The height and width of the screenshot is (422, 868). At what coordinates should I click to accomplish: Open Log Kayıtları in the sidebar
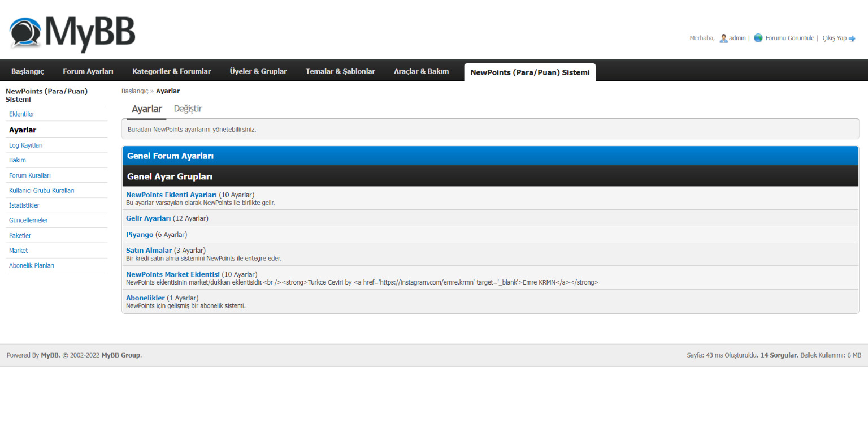(x=26, y=145)
